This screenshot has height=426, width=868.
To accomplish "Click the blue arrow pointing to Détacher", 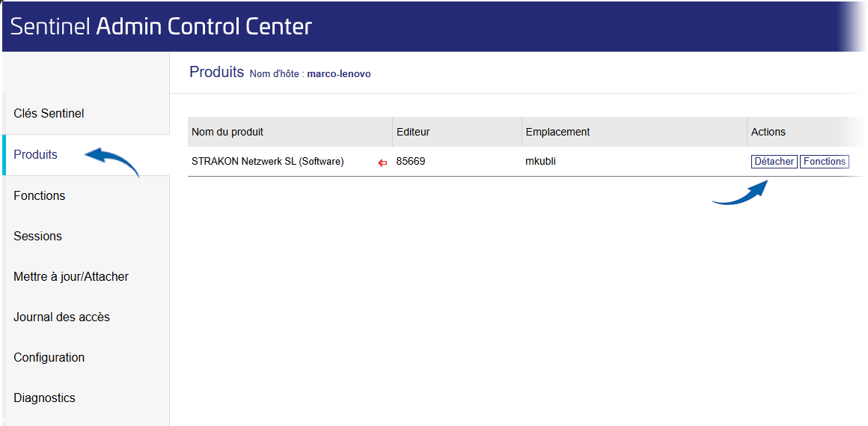I will [x=740, y=192].
